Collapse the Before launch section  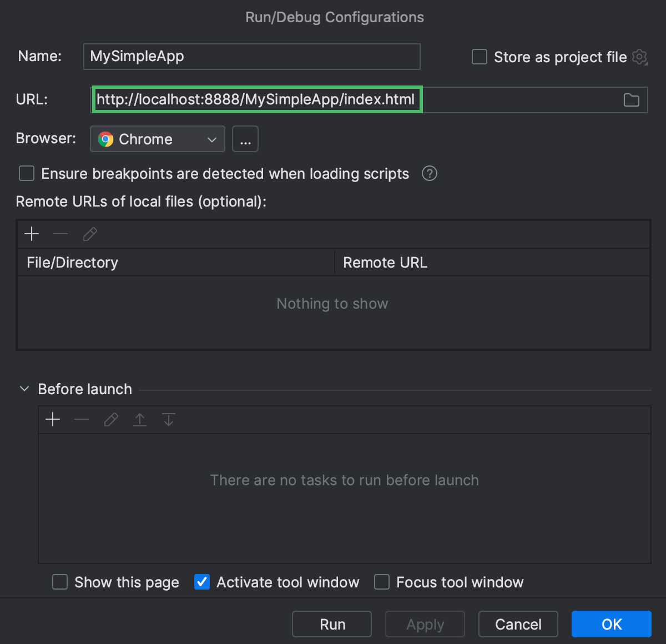24,389
